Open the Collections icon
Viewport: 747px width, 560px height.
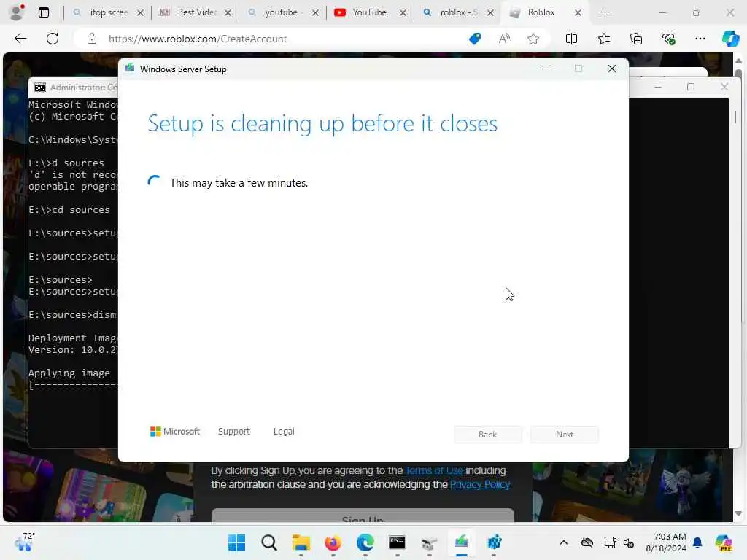tap(636, 39)
